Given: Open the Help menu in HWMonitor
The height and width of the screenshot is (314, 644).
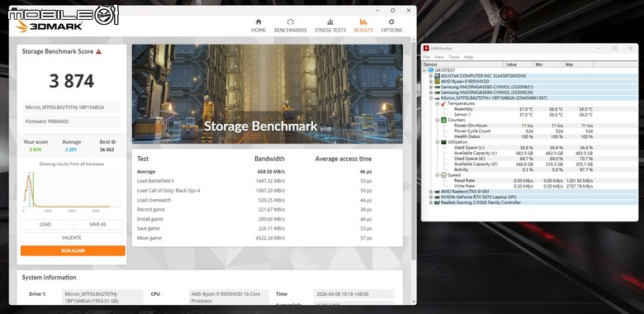Looking at the screenshot, I should [x=469, y=57].
